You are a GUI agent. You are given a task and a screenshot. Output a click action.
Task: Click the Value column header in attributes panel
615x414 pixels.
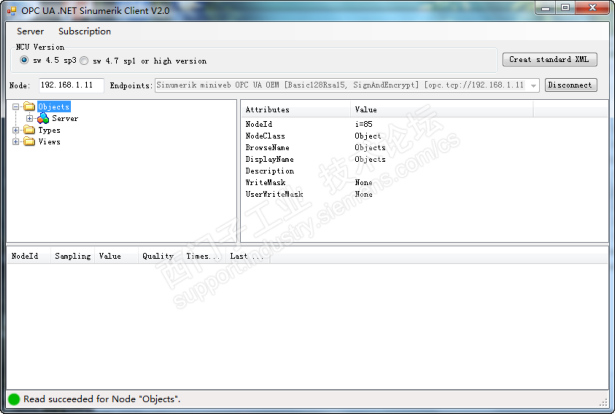(442, 110)
